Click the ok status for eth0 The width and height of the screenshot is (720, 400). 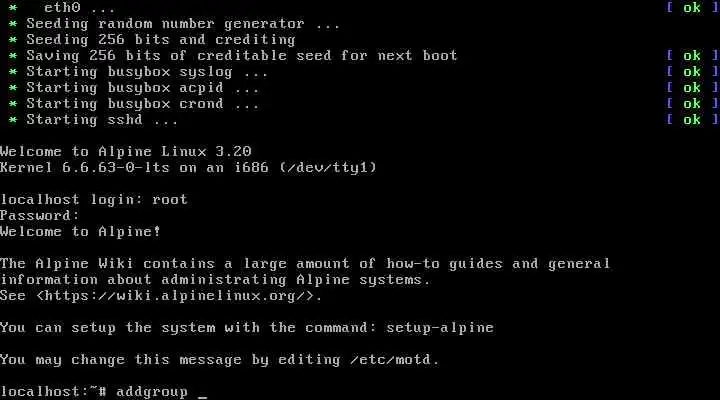[x=692, y=7]
